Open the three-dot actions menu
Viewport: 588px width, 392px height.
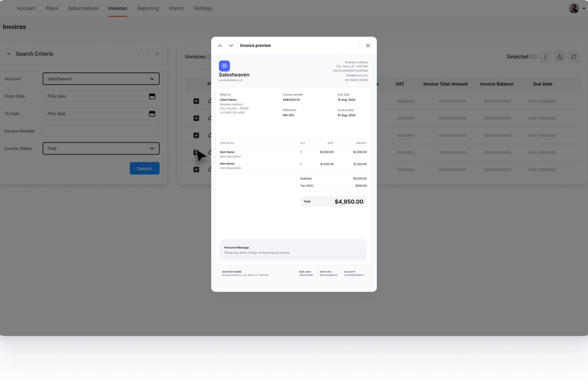545,56
